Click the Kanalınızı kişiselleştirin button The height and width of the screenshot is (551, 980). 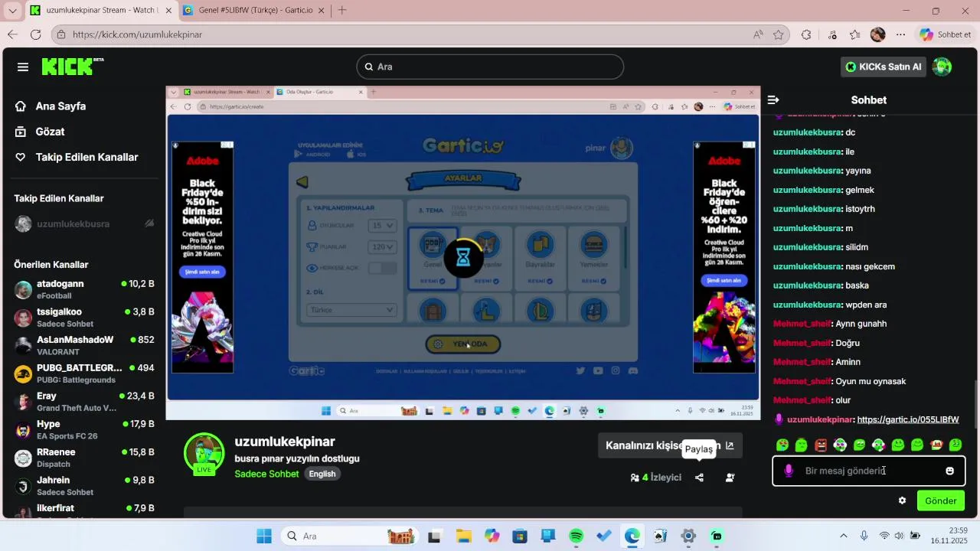tap(670, 445)
